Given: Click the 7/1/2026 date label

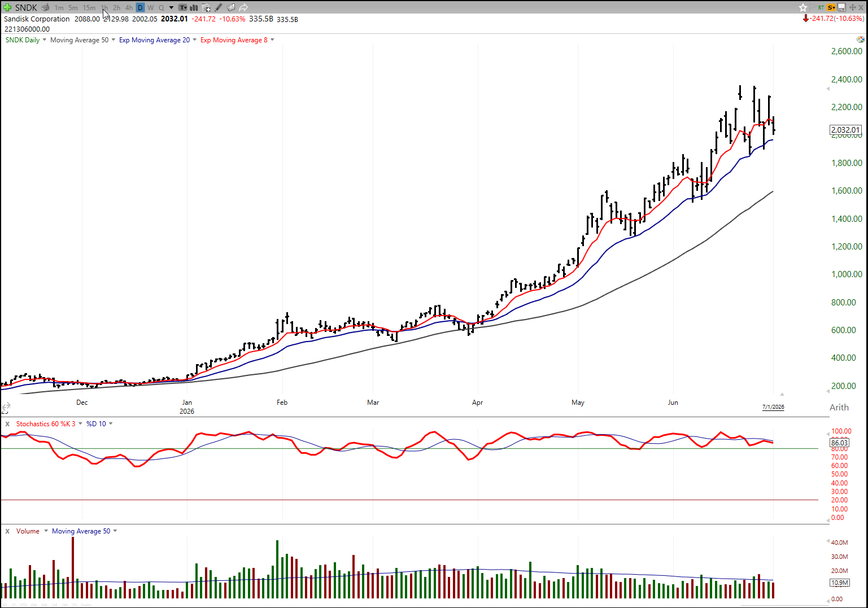Looking at the screenshot, I should tap(773, 406).
